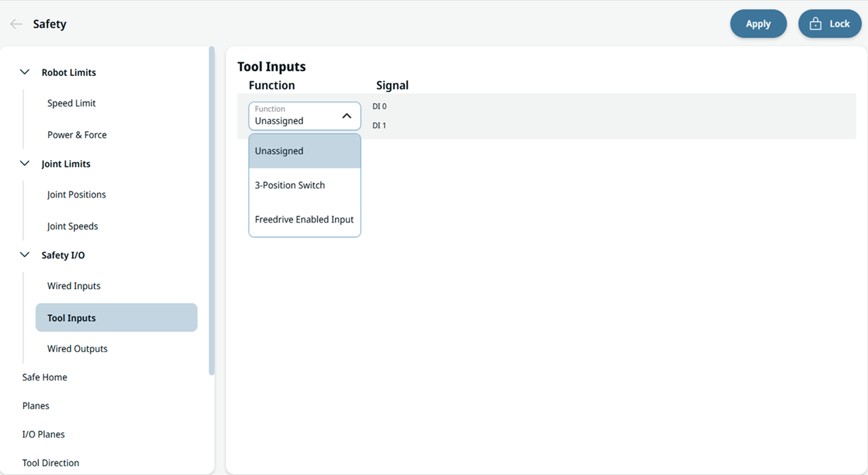This screenshot has width=868, height=475.
Task: Open Wired Inputs page
Action: (x=74, y=286)
